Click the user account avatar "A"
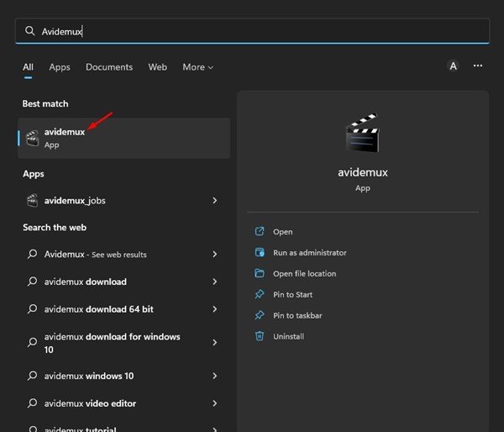504x432 pixels. point(454,66)
